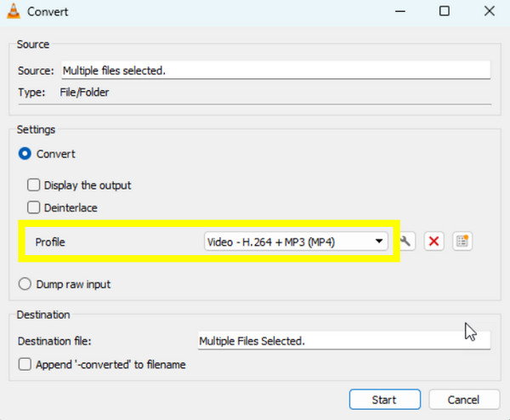Delete selected profile with red X
The width and height of the screenshot is (510, 420).
click(433, 241)
